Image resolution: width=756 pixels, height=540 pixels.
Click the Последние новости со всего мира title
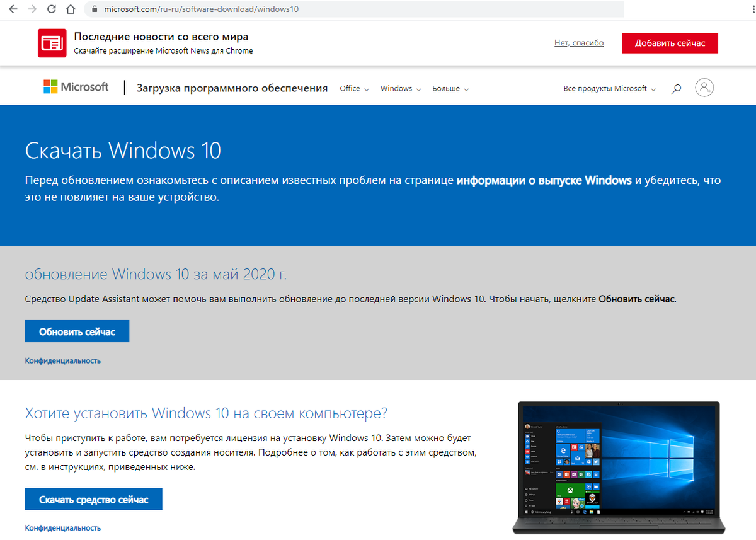161,37
